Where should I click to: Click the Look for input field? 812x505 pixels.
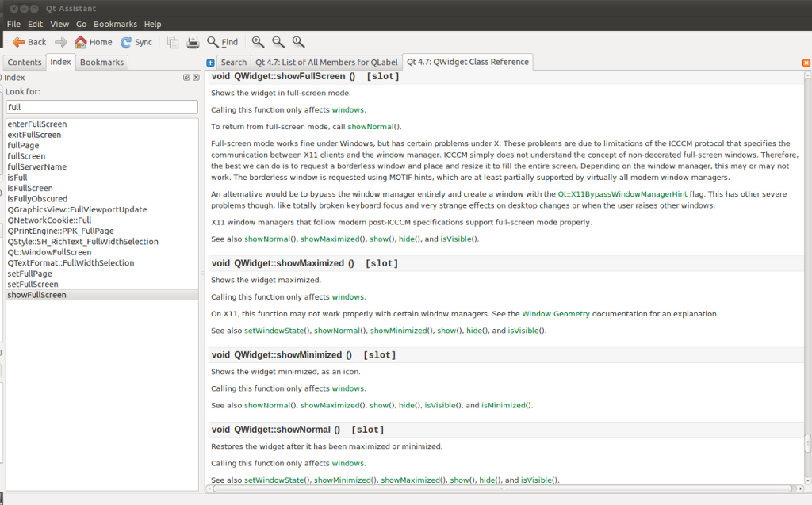click(102, 107)
